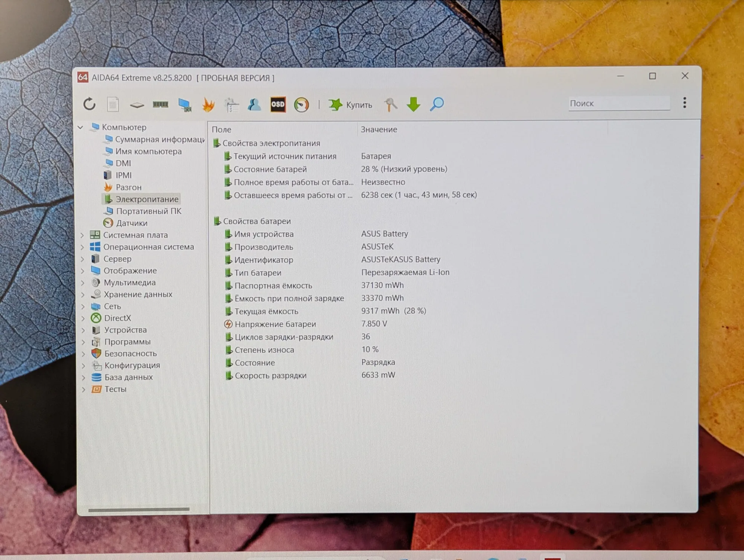The height and width of the screenshot is (560, 744).
Task: Click the magnifier search icon
Action: 437,104
